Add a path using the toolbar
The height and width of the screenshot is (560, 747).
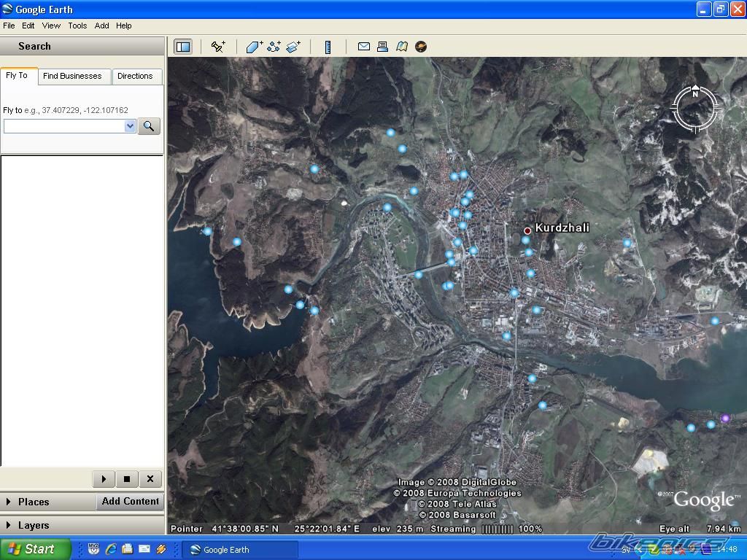(x=274, y=47)
